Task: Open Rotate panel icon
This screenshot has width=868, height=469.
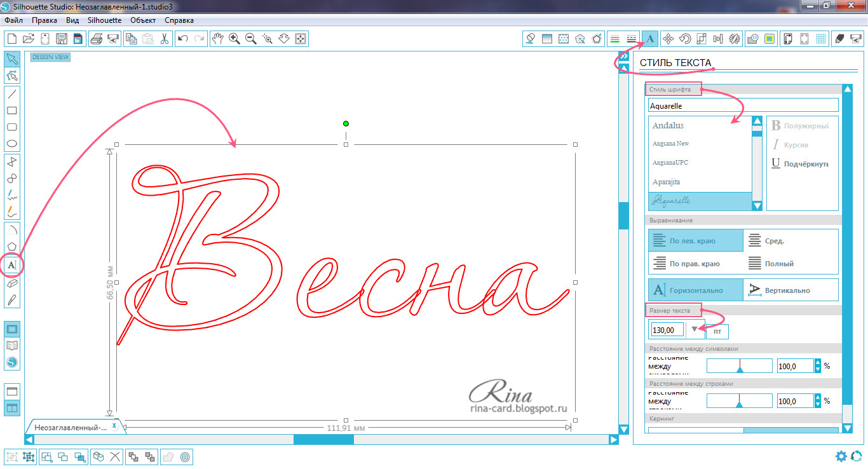Action: (685, 39)
